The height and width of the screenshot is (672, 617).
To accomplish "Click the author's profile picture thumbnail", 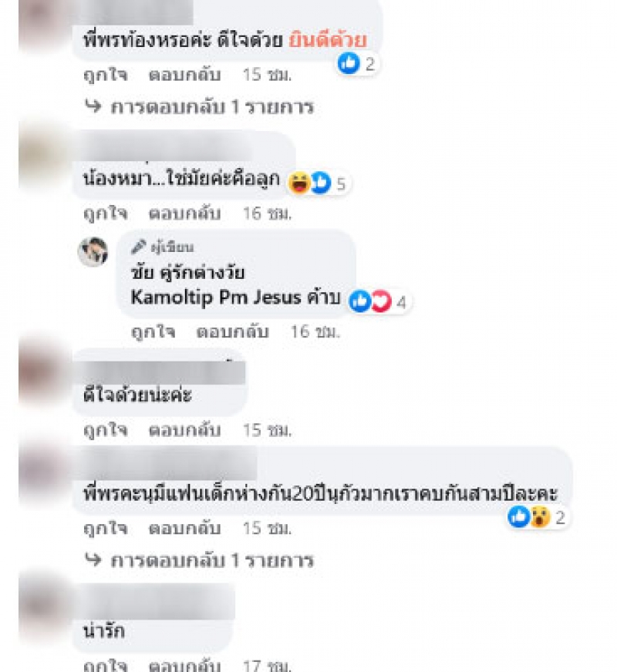I will (93, 252).
